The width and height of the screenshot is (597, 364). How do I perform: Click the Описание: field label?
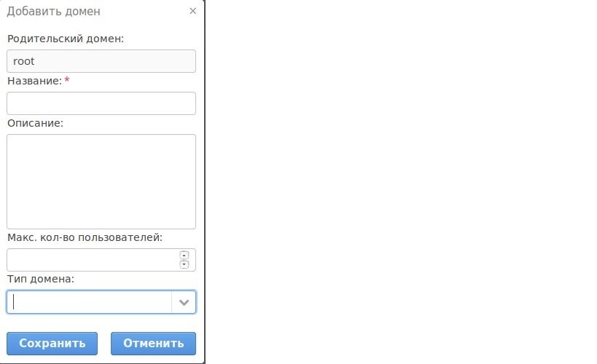[35, 123]
